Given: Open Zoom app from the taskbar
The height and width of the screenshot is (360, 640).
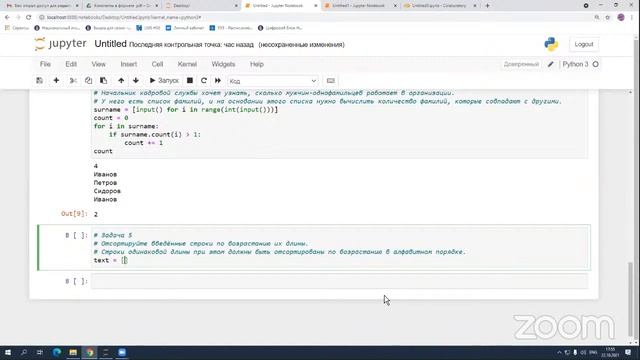Looking at the screenshot, I should 122,352.
